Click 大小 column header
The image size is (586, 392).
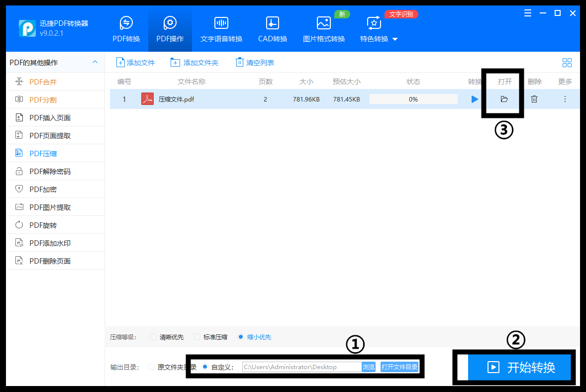tap(306, 82)
